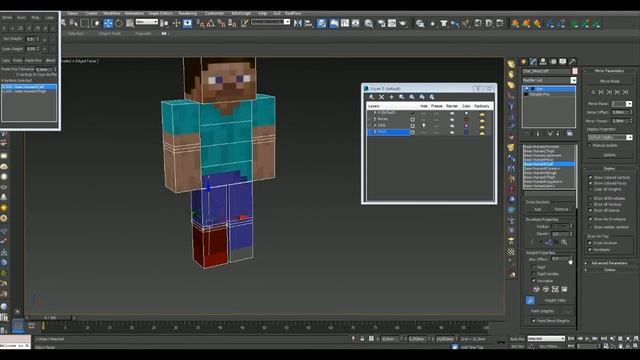Click Add Selected Objects plus icon in Layer dialog

pos(391,97)
